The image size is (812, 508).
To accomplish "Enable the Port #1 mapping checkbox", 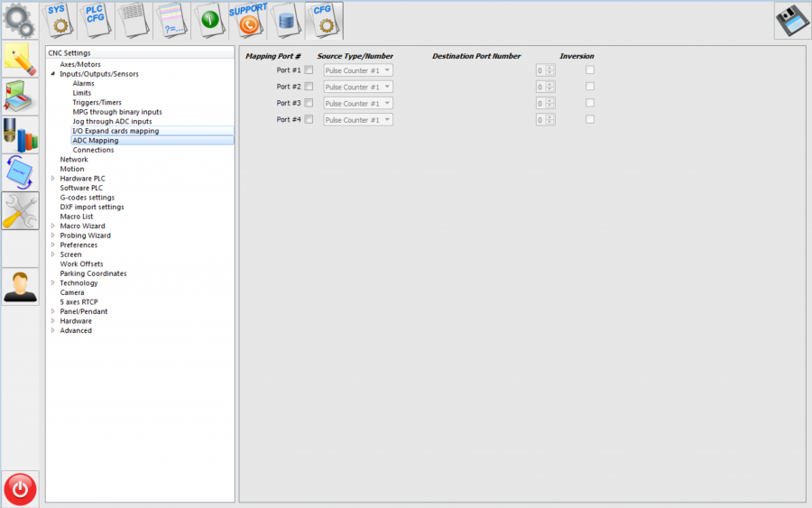I will coord(309,70).
